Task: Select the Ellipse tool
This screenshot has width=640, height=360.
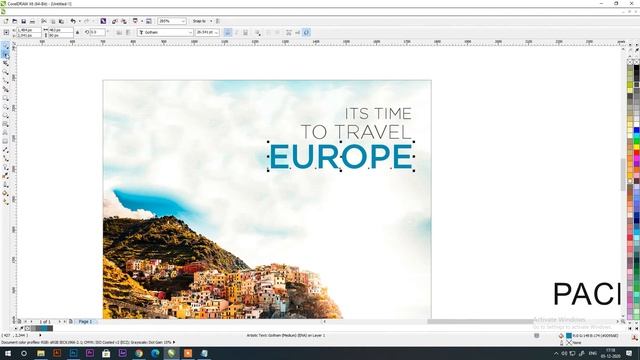Action: click(5, 107)
